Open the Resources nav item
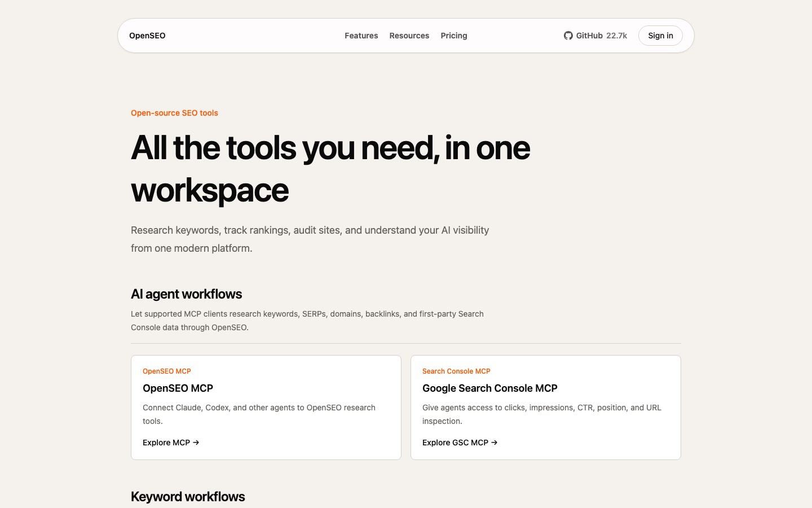This screenshot has height=508, width=812. [409, 36]
